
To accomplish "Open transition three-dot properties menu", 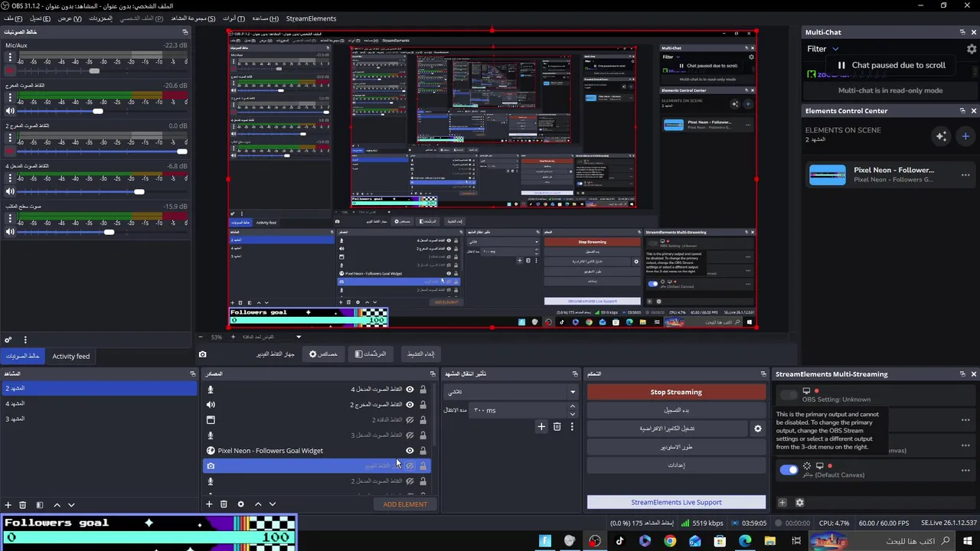I will [x=572, y=426].
